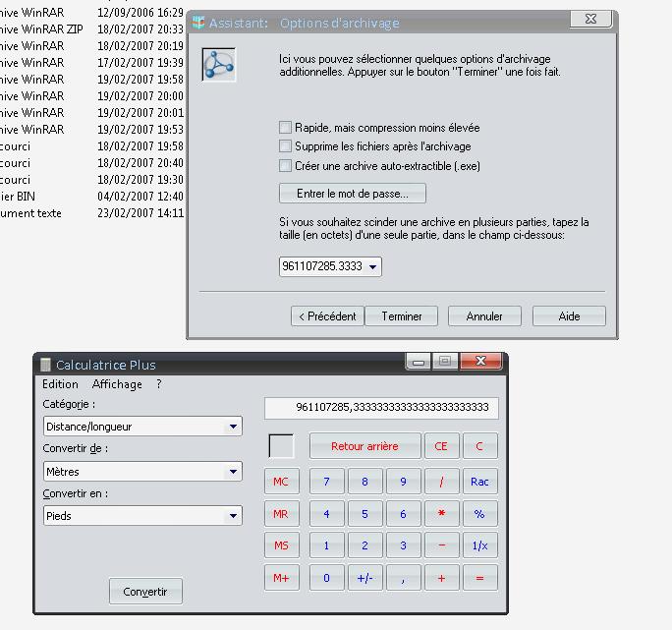Maximize the Calculatrice Plus window

[x=445, y=361]
